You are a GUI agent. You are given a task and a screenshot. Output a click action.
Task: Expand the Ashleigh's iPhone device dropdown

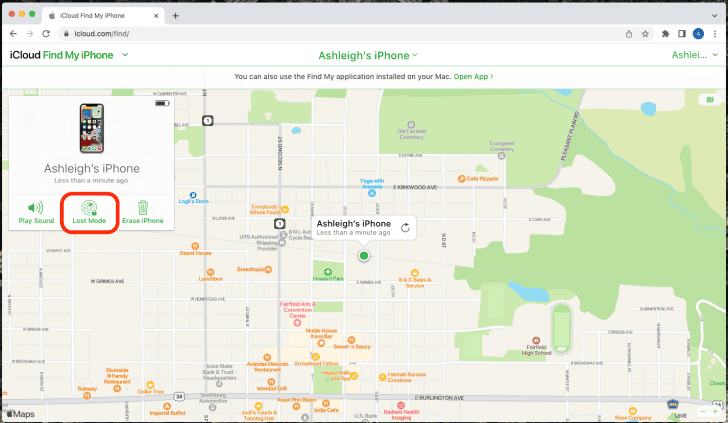point(368,55)
